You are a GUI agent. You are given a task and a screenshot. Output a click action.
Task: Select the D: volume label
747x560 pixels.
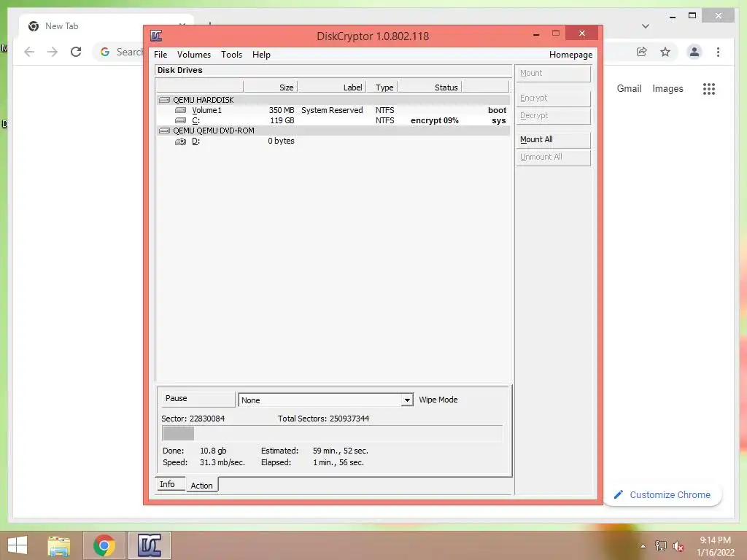(196, 141)
